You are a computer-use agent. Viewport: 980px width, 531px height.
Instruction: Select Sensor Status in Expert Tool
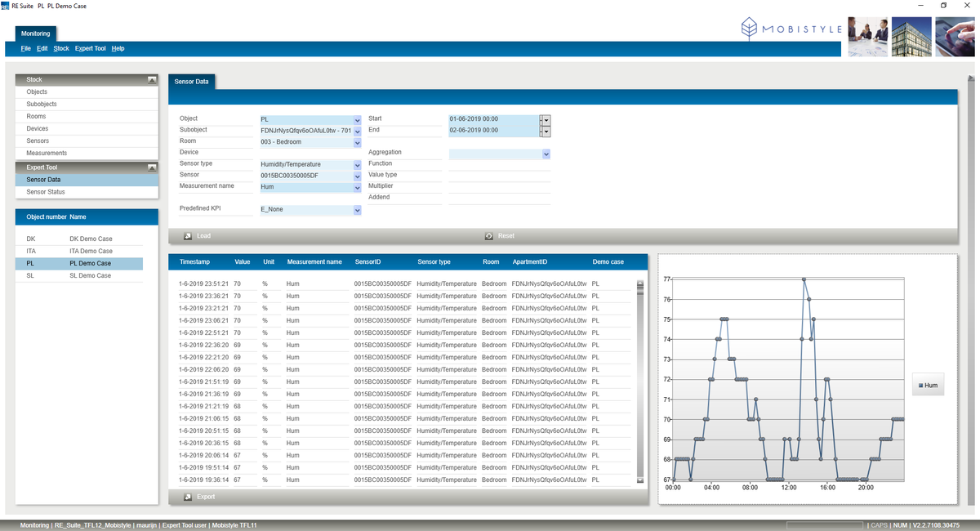point(87,192)
